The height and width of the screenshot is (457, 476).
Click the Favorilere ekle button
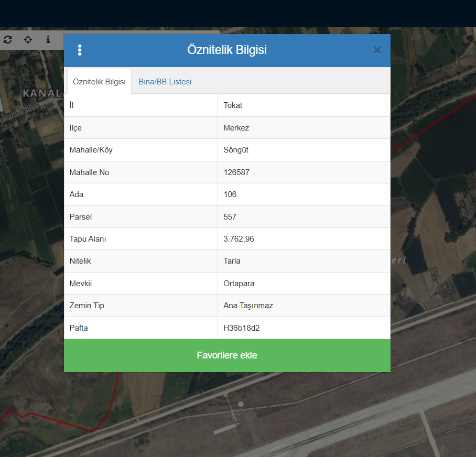(227, 355)
